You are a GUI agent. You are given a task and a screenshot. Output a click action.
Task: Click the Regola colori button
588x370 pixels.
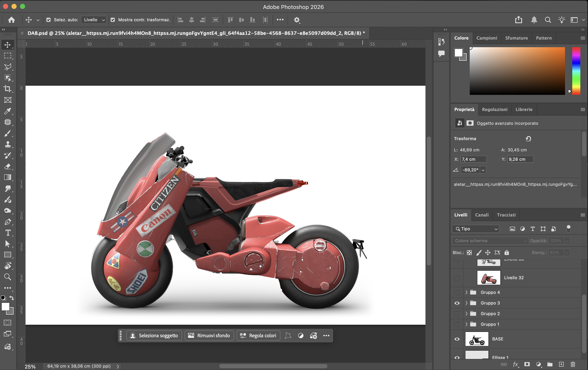tap(258, 336)
